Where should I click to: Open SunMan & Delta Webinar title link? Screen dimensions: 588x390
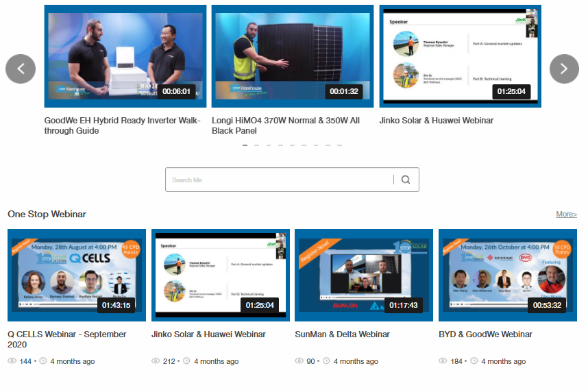click(343, 334)
